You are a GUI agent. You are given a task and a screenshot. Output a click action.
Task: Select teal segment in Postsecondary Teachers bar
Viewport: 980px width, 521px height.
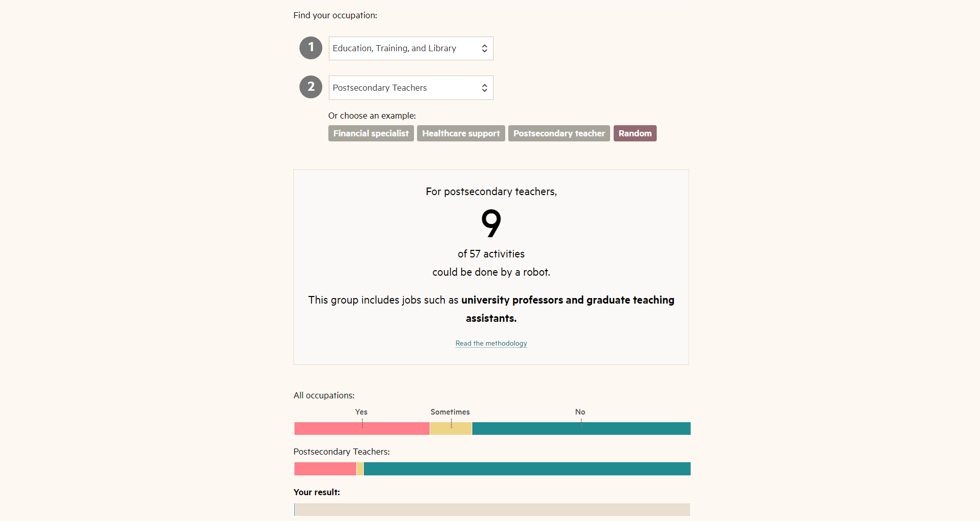[527, 469]
